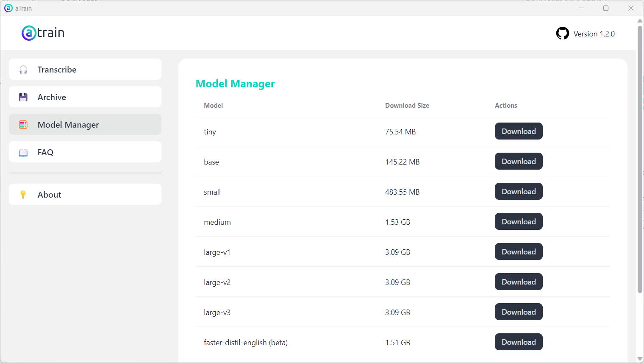Click the floppy disk icon beside Archive
This screenshot has height=363, width=644.
pyautogui.click(x=23, y=97)
